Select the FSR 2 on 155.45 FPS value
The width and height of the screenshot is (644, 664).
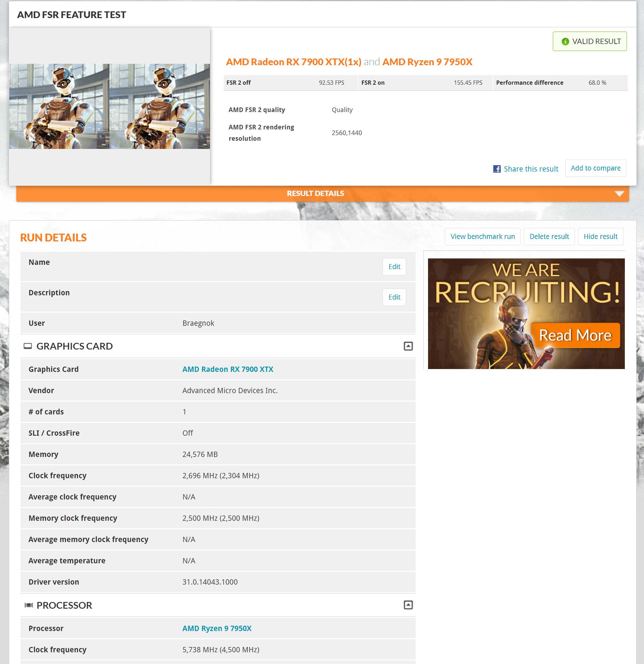pyautogui.click(x=468, y=83)
